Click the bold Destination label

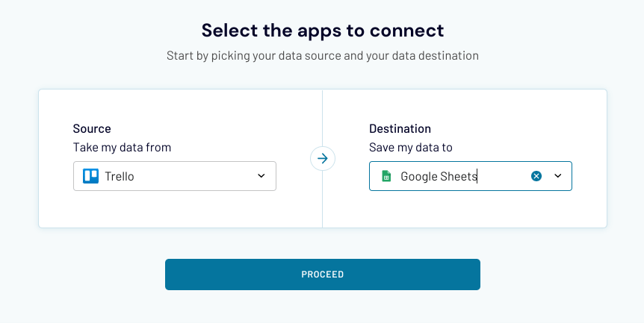tap(400, 128)
